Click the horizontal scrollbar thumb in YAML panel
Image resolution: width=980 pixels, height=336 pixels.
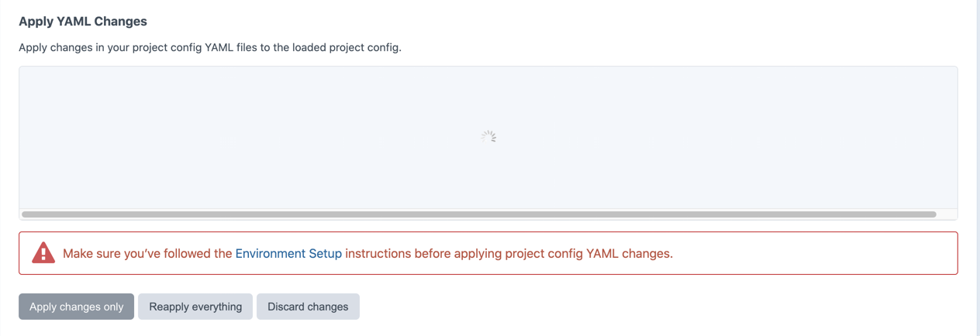[478, 214]
